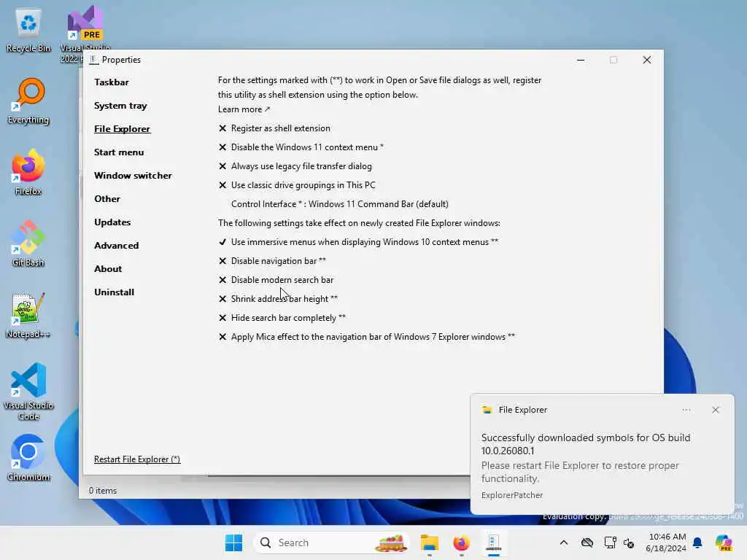Click the ExplorerPatcher Properties taskbar icon
Viewport: 747px width, 560px height.
[493, 542]
